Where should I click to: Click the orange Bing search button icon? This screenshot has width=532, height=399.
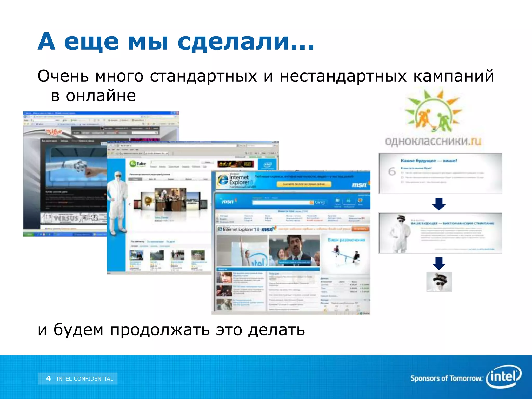tap(311, 202)
